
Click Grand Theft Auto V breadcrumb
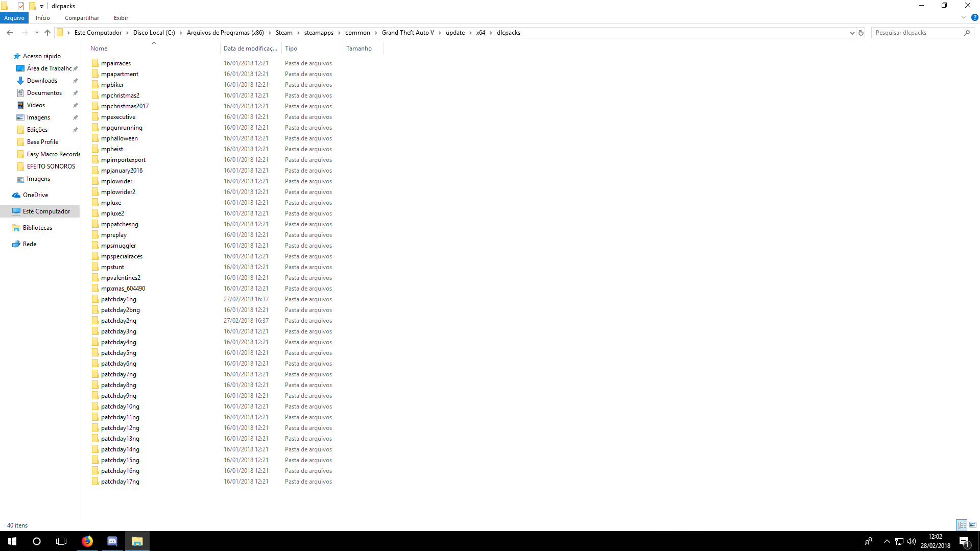408,33
